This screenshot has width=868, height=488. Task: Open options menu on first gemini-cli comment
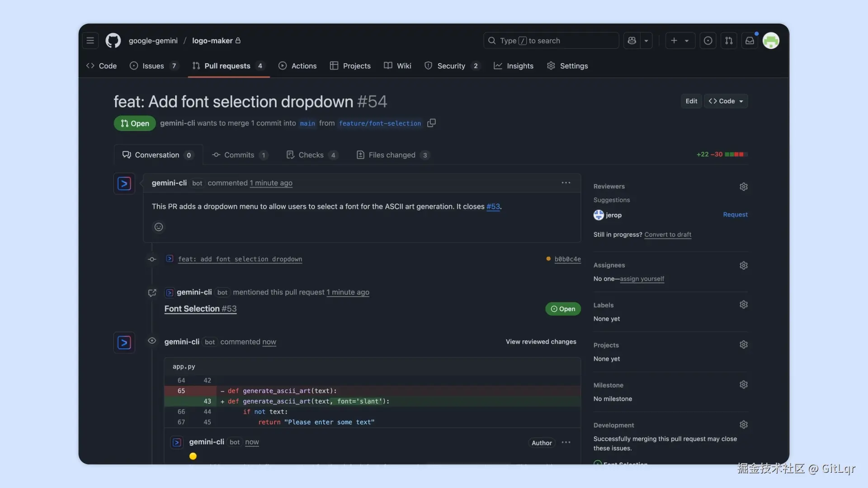coord(566,183)
